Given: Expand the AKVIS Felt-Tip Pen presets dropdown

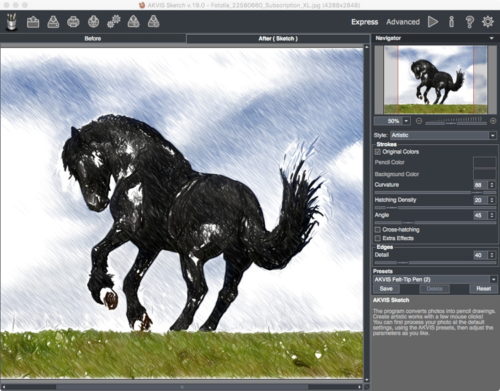Looking at the screenshot, I should (435, 280).
